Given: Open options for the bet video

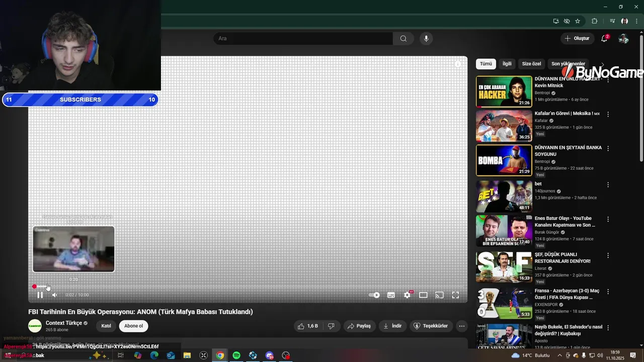Looking at the screenshot, I should [608, 185].
